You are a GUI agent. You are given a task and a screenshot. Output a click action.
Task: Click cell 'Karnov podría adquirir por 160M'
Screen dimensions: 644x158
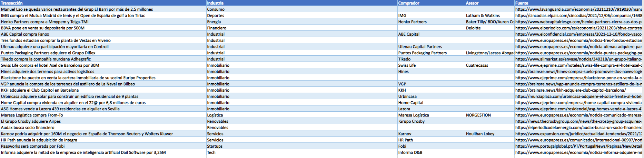[103, 134]
